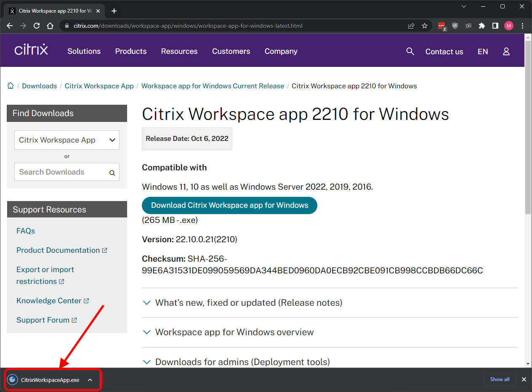Image resolution: width=532 pixels, height=392 pixels.
Task: Click the home breadcrumb icon
Action: [x=11, y=86]
